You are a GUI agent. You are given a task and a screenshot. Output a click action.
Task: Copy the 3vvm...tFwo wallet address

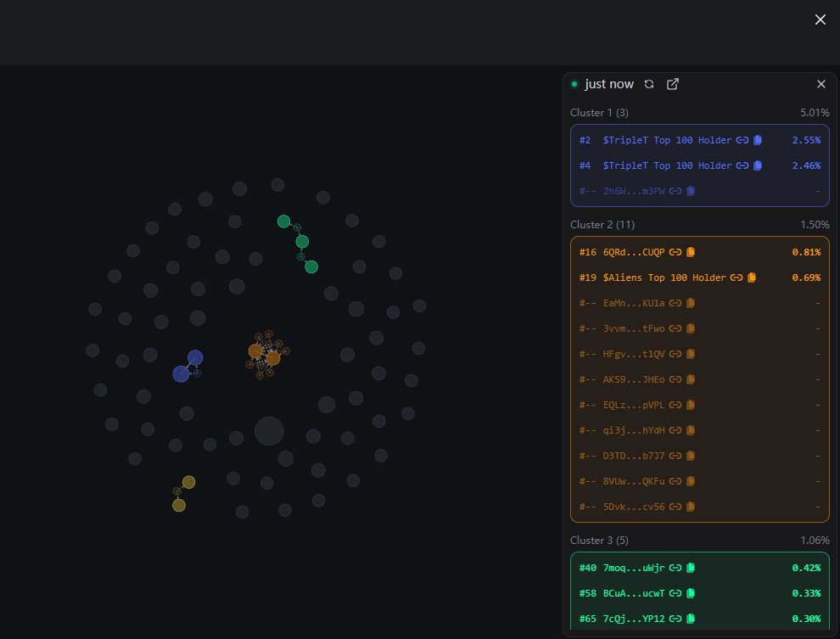[689, 328]
